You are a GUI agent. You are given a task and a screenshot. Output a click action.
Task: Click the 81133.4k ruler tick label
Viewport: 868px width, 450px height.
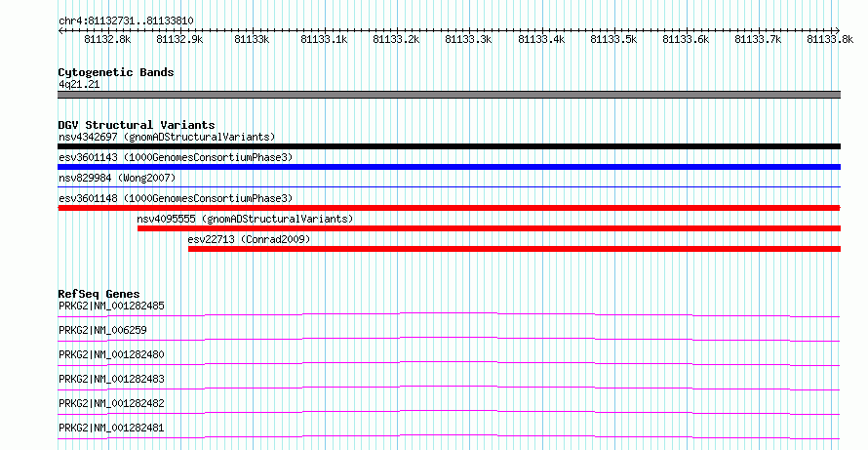tap(541, 39)
